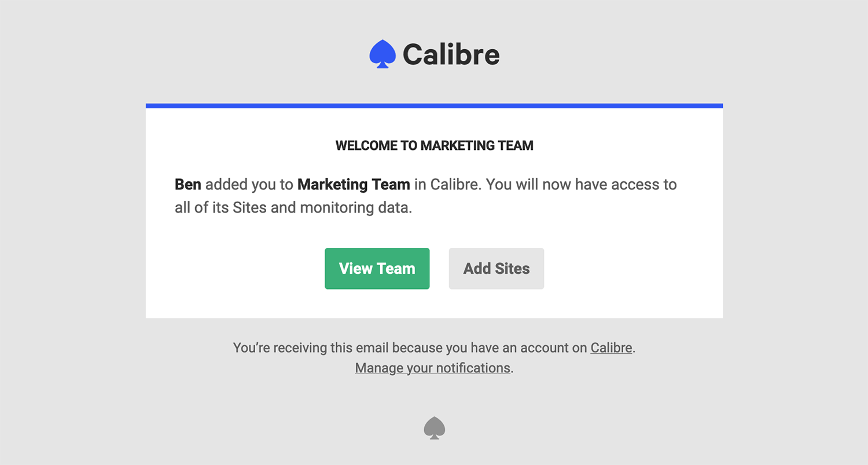Click the bold Ben name in the message

tap(187, 184)
